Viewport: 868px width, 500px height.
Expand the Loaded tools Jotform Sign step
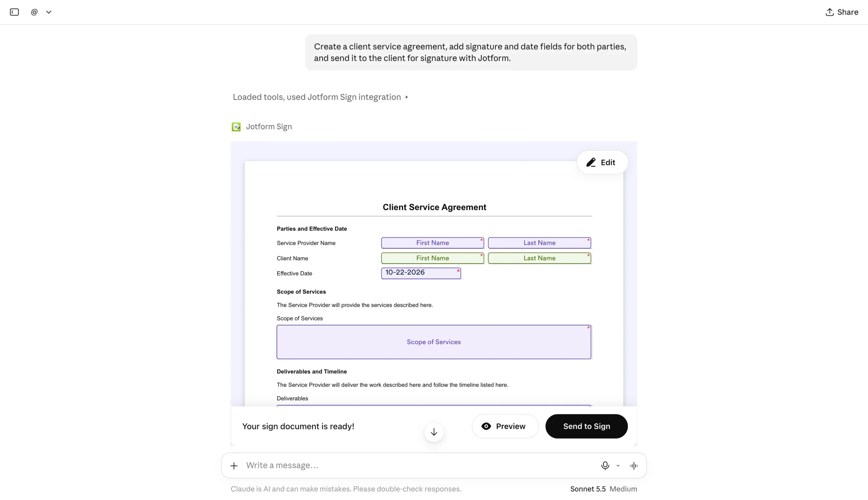[320, 97]
